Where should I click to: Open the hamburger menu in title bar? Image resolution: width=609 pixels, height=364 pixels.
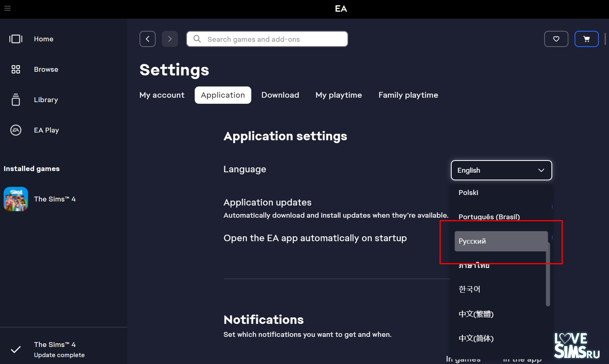[x=7, y=8]
